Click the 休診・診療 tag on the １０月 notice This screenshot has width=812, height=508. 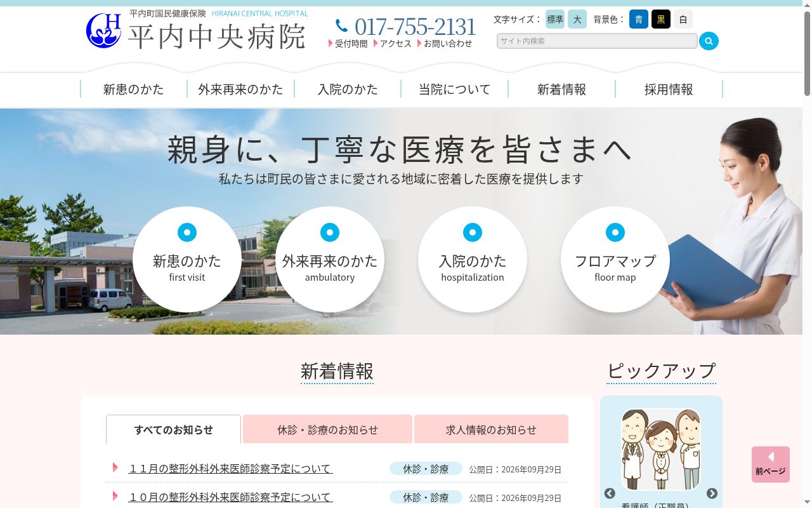pyautogui.click(x=426, y=497)
